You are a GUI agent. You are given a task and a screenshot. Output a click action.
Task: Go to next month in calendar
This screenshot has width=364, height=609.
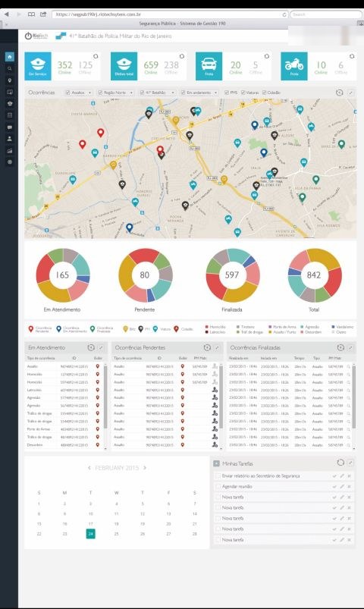(x=145, y=468)
